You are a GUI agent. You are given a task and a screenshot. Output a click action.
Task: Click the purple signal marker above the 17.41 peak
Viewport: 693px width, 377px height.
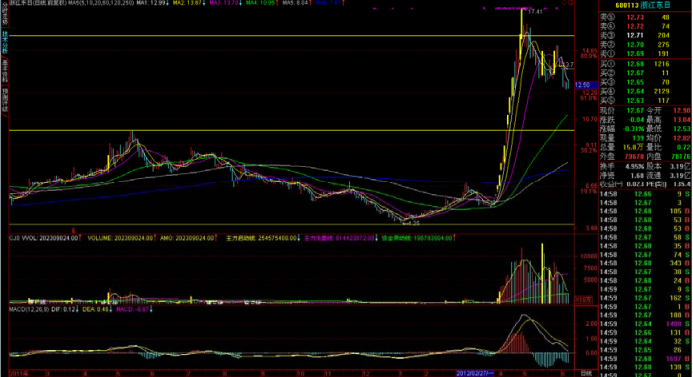[524, 8]
